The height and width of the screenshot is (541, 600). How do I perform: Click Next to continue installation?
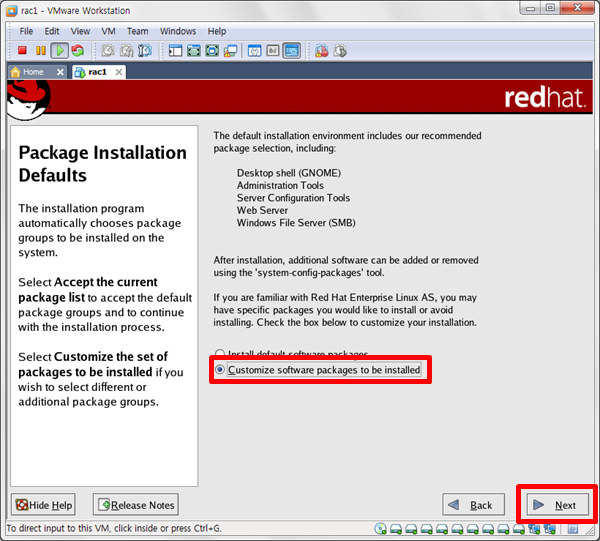[x=558, y=505]
